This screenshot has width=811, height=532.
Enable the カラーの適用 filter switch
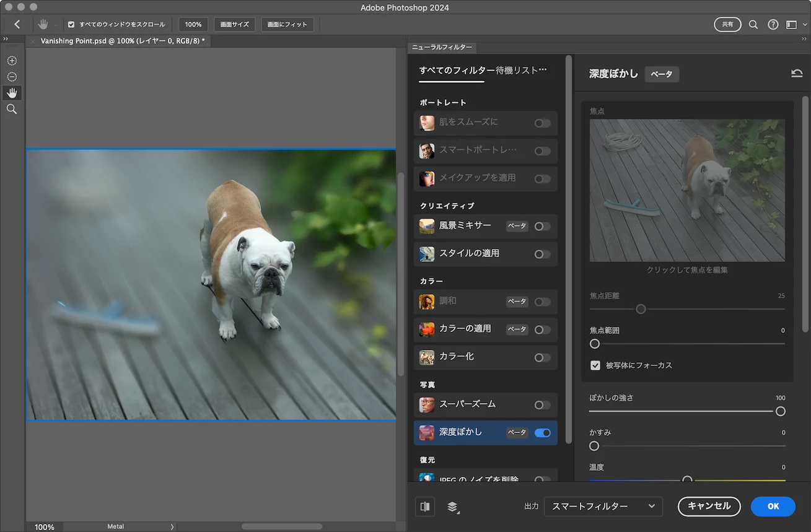click(x=542, y=330)
